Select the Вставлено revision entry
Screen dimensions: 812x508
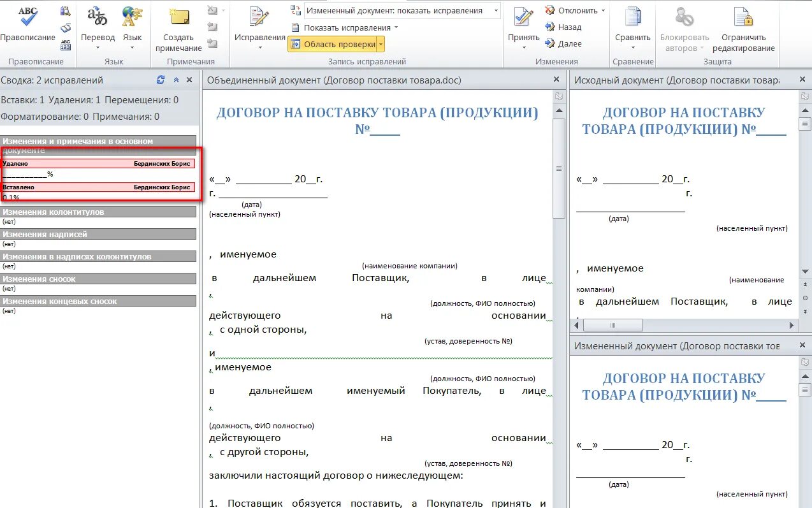coord(98,187)
